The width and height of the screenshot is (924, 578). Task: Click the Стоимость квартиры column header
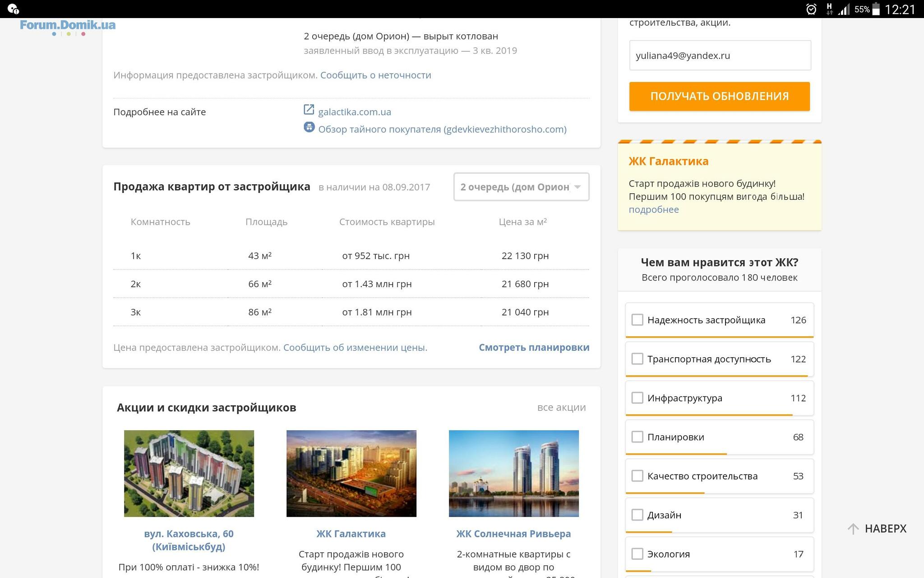[387, 222]
